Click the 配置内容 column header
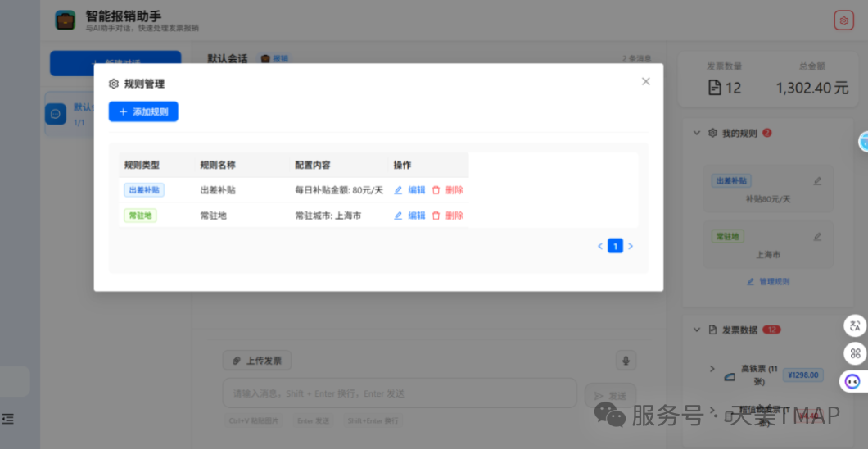This screenshot has height=450, width=868. coord(313,165)
